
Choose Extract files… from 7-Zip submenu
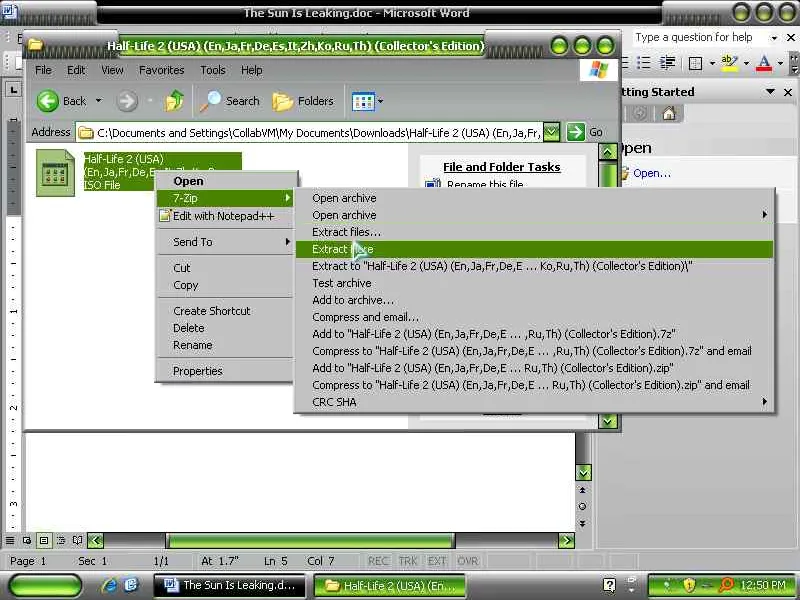pos(534,232)
